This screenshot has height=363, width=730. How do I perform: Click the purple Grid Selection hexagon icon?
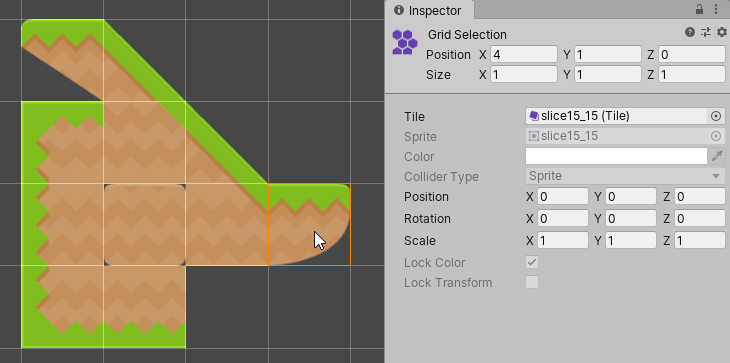click(x=404, y=42)
